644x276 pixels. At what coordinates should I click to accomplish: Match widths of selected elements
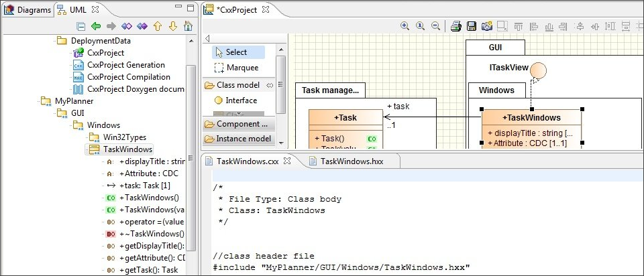click(x=626, y=26)
